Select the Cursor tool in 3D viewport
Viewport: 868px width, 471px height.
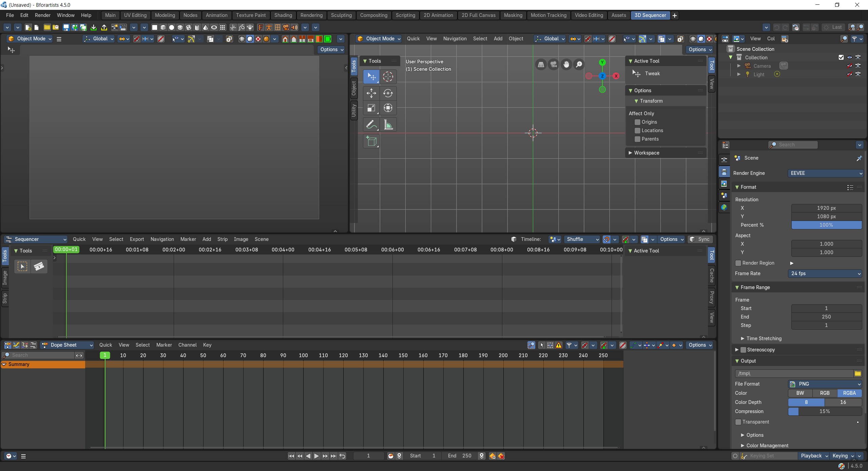point(388,77)
